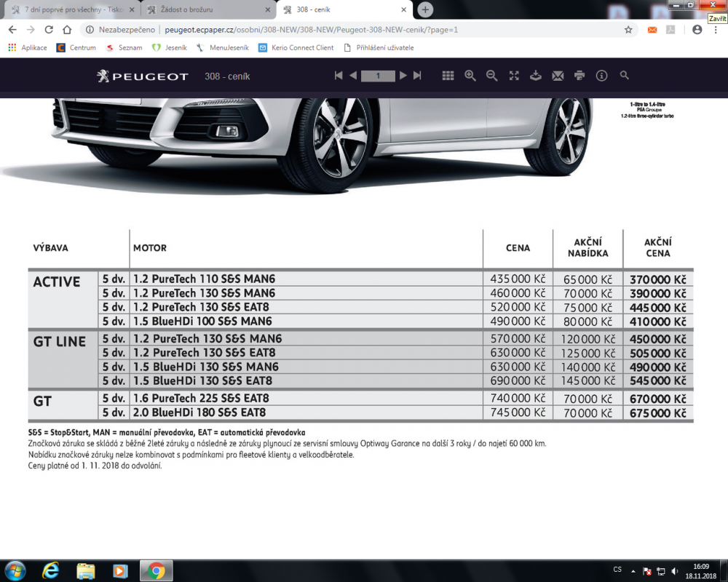Open media player from taskbar
Image resolution: width=728 pixels, height=582 pixels.
(120, 571)
